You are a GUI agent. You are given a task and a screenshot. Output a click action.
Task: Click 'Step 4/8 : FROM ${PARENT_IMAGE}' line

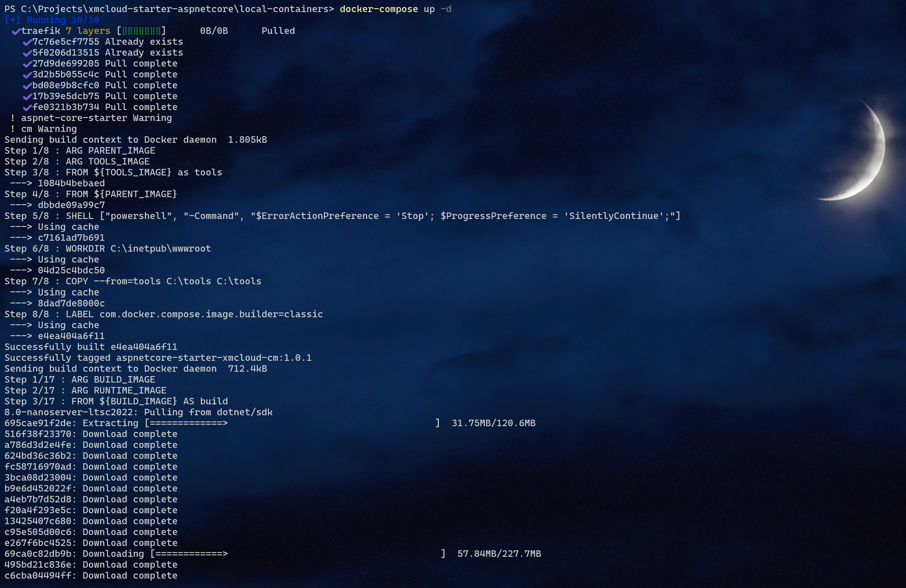pyautogui.click(x=91, y=194)
